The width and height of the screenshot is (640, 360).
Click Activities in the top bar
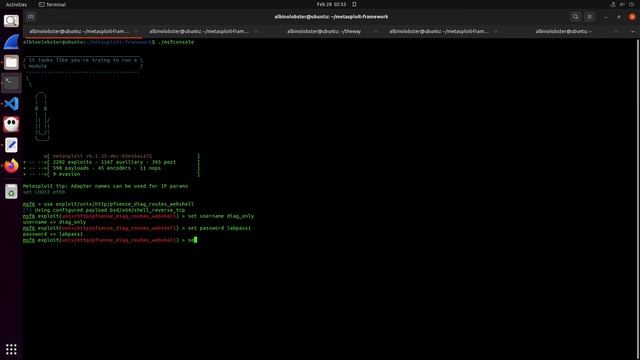pos(16,4)
